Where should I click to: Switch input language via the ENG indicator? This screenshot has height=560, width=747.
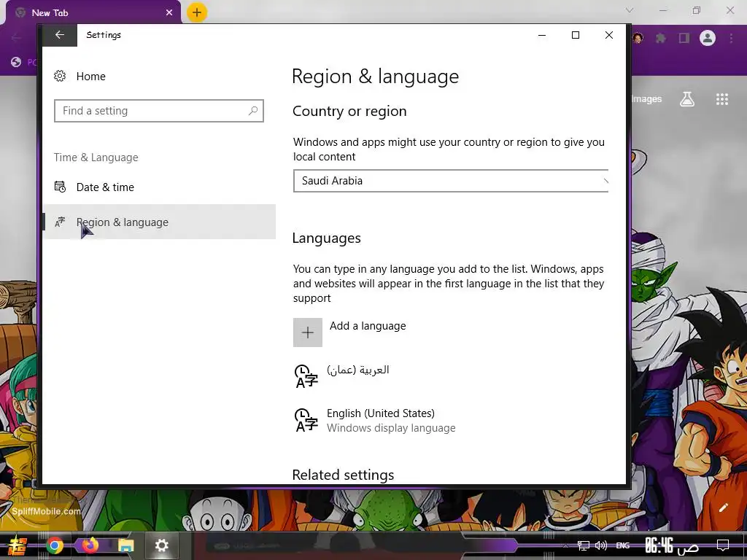click(623, 545)
